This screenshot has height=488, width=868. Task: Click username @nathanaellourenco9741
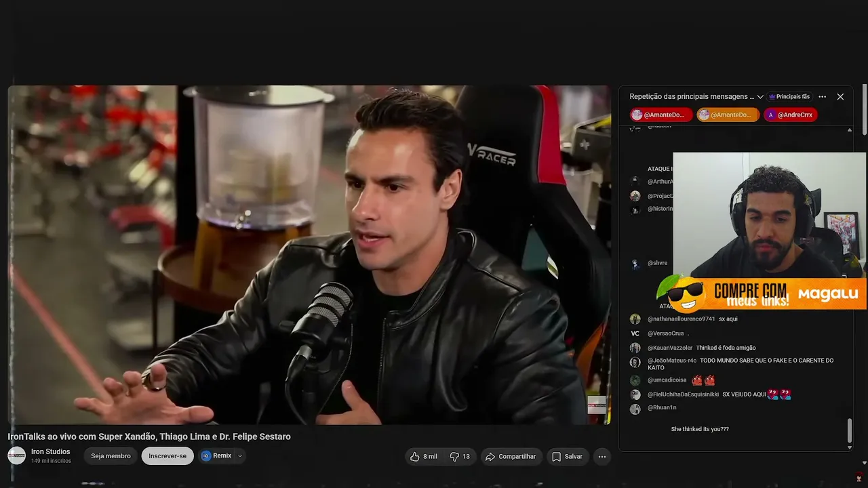coord(681,319)
